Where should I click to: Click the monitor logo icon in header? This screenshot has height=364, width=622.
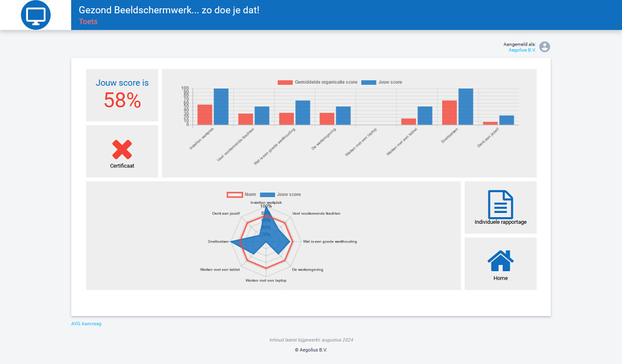[x=36, y=15]
